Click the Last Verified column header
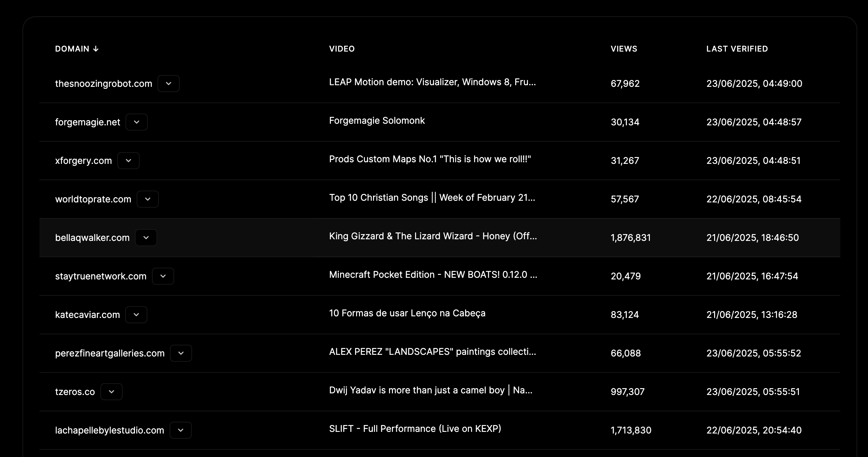Screen dimensions: 868x457 coord(737,49)
